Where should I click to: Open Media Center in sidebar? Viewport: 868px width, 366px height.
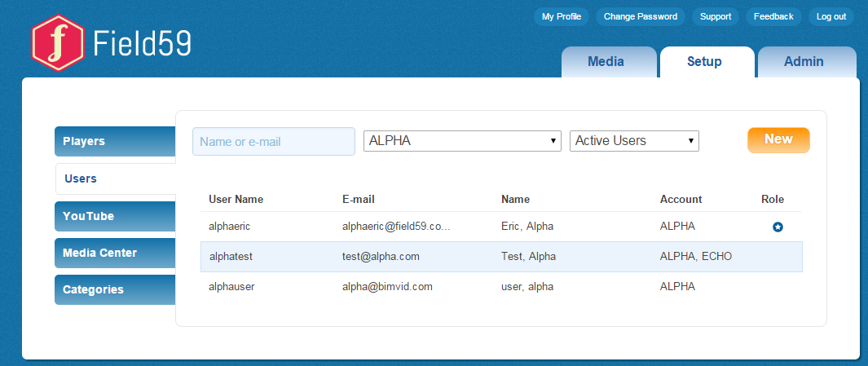click(x=115, y=253)
